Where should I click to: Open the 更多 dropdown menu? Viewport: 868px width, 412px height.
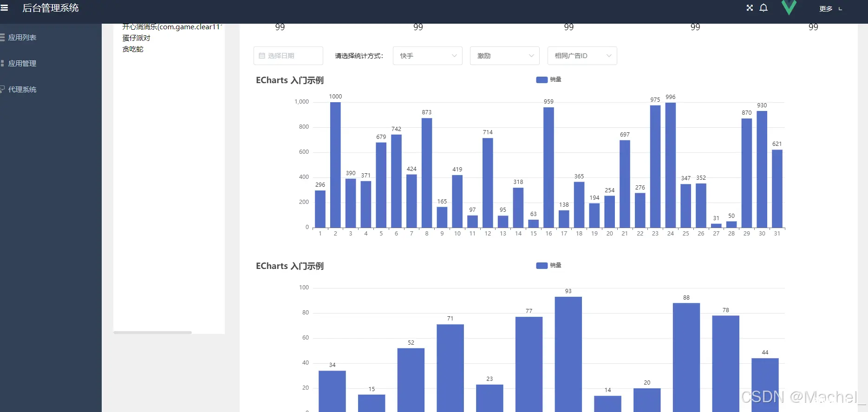830,9
